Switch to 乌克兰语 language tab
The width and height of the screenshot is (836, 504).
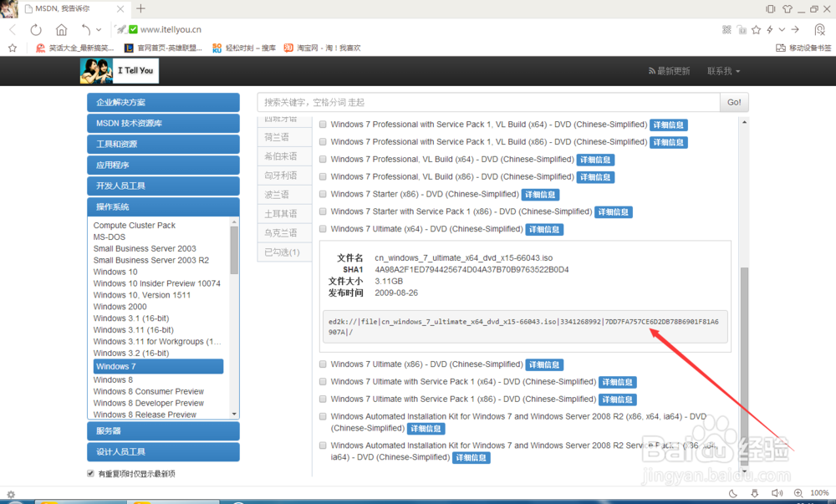[x=284, y=233]
